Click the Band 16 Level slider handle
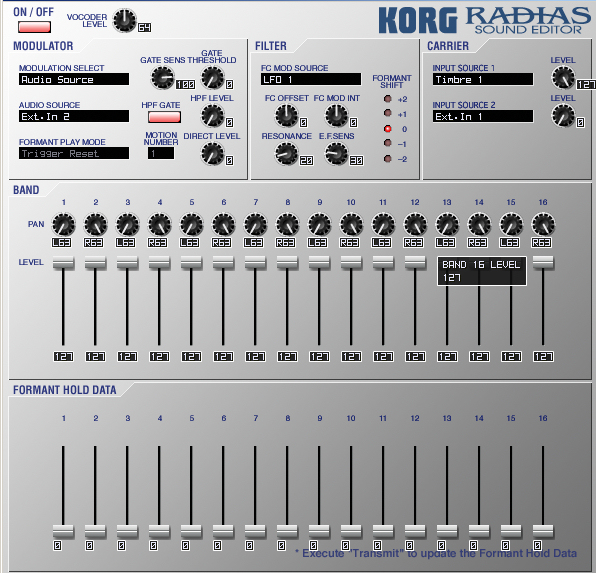Screen dimensions: 596x573 pos(543,263)
